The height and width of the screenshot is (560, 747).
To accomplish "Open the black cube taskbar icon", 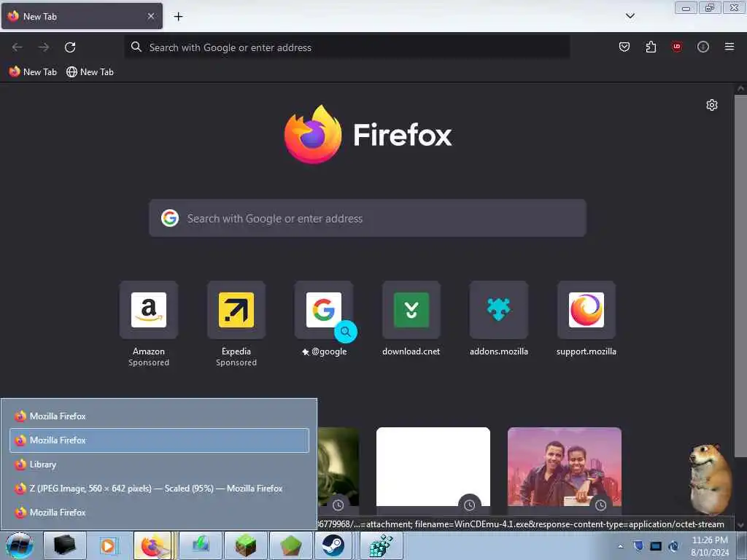I will coord(64,545).
